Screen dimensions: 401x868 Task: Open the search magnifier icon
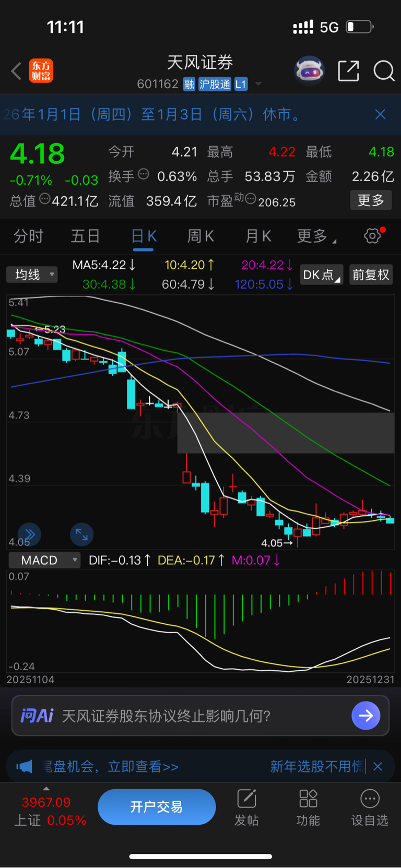(x=384, y=71)
